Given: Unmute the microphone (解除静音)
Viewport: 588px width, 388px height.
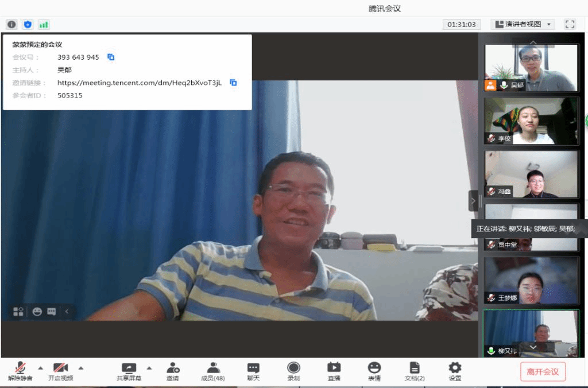Looking at the screenshot, I should coord(20,371).
